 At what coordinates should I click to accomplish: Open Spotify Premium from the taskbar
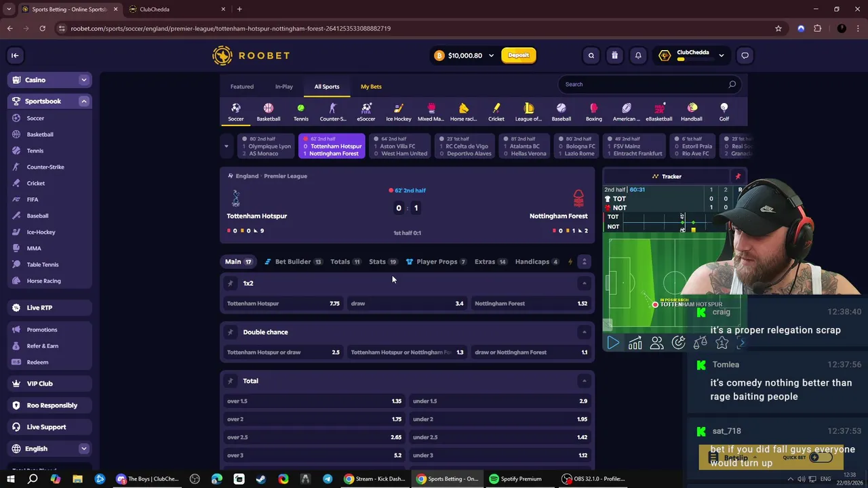[516, 479]
